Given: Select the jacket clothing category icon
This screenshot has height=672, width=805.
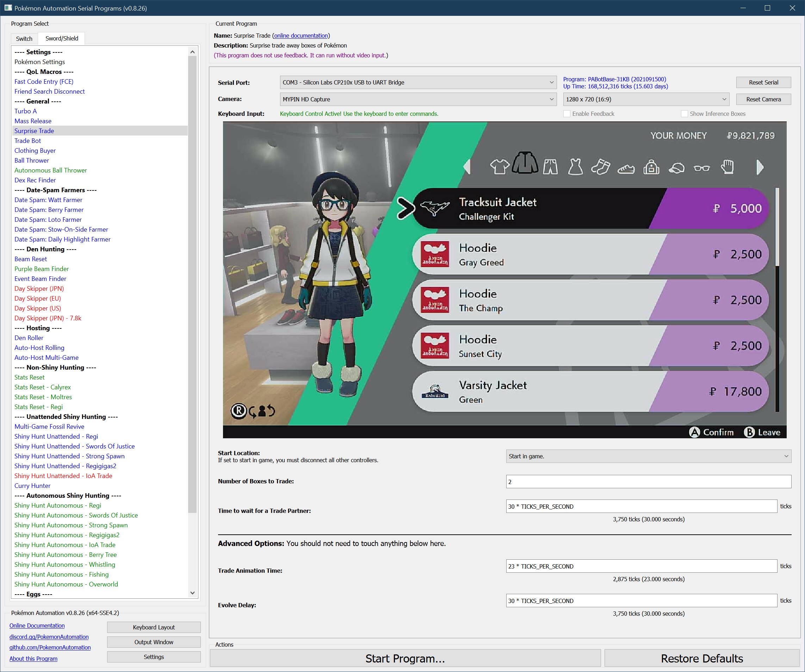Looking at the screenshot, I should (x=525, y=163).
